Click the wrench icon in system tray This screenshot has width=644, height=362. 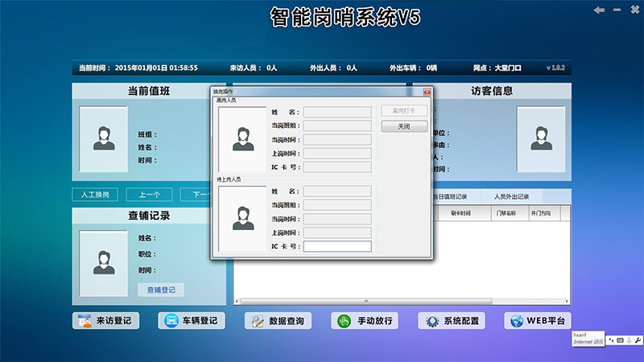(638, 341)
